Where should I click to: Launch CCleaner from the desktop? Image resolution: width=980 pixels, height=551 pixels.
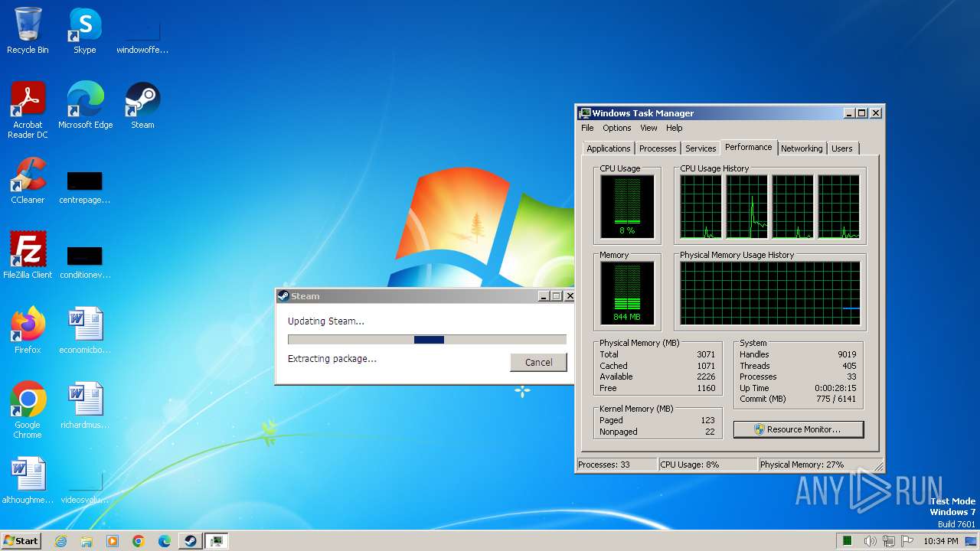pyautogui.click(x=28, y=181)
